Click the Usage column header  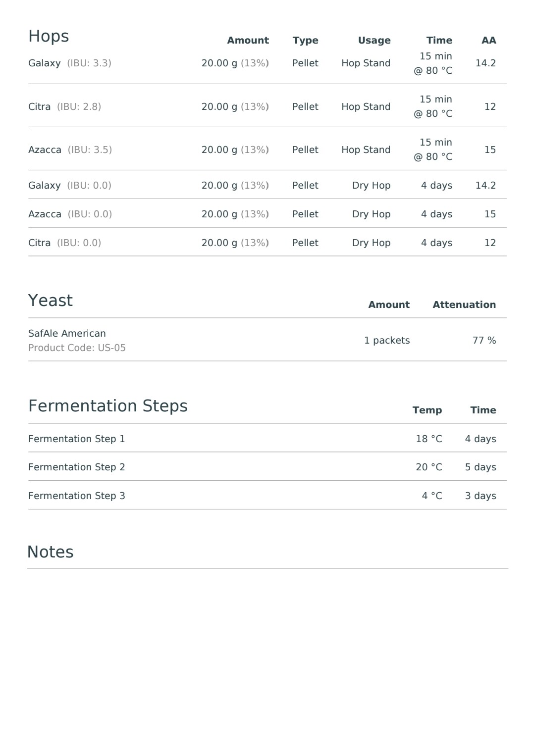point(374,41)
